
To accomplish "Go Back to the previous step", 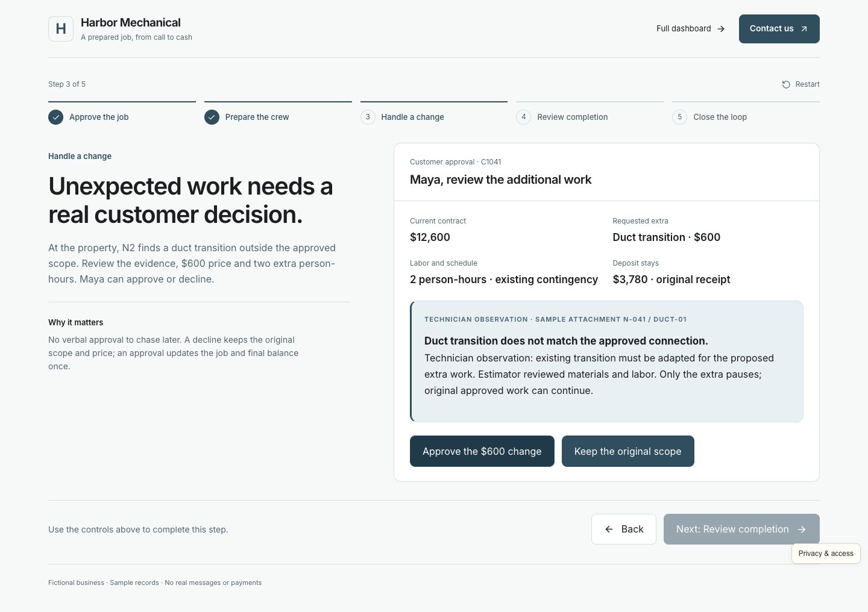I will [624, 529].
